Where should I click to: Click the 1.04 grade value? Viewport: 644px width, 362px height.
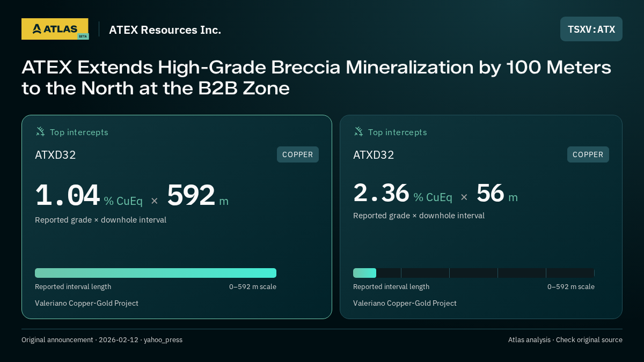[68, 195]
